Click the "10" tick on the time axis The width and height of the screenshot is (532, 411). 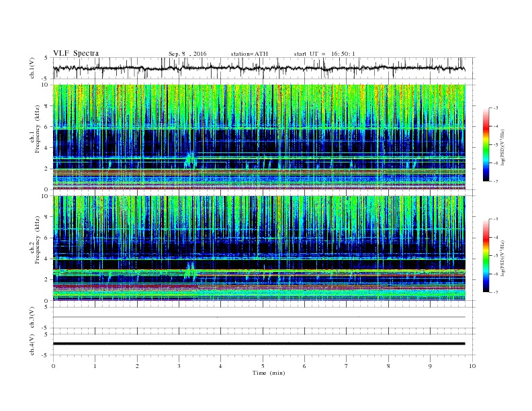pos(472,366)
